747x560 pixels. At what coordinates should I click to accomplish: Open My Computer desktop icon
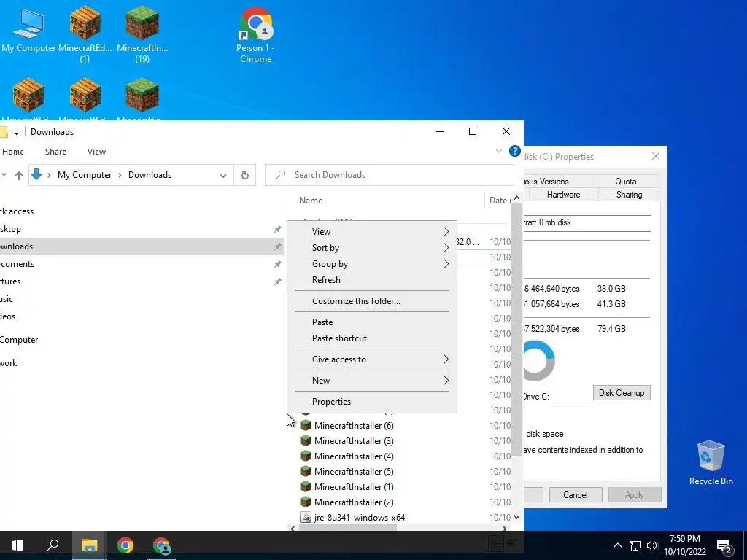(28, 30)
